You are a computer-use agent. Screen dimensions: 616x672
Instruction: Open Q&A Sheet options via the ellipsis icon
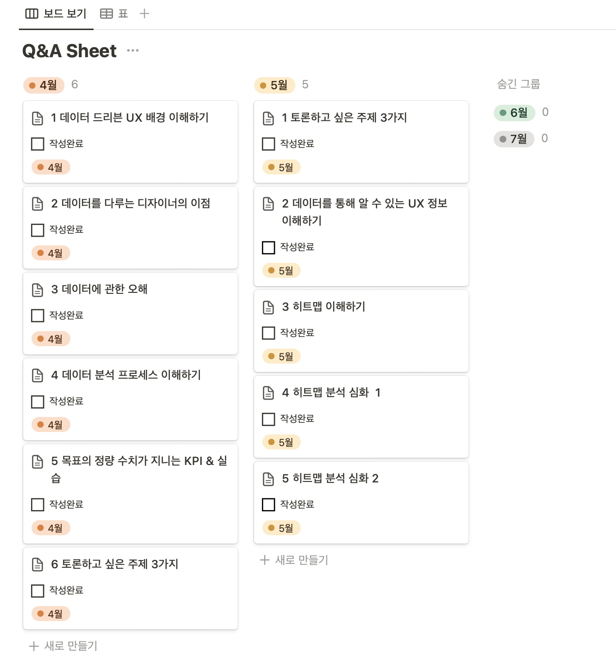pyautogui.click(x=132, y=50)
